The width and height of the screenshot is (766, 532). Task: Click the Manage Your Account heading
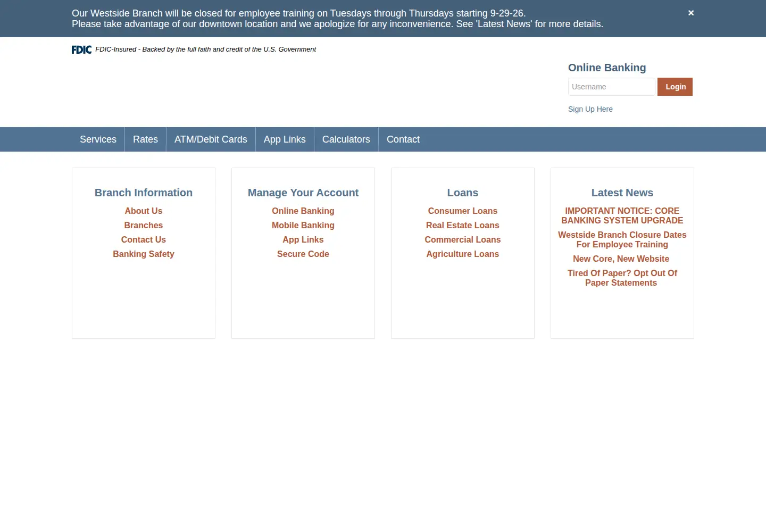click(303, 193)
